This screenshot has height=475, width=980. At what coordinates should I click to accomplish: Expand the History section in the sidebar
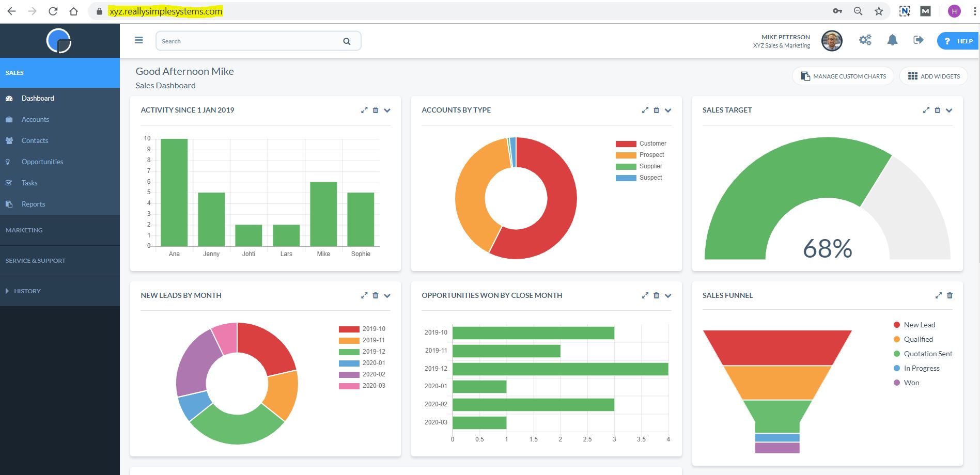pyautogui.click(x=27, y=291)
